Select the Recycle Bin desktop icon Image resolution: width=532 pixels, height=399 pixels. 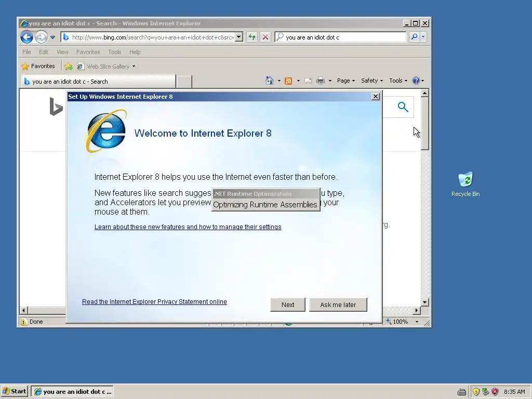click(x=465, y=184)
